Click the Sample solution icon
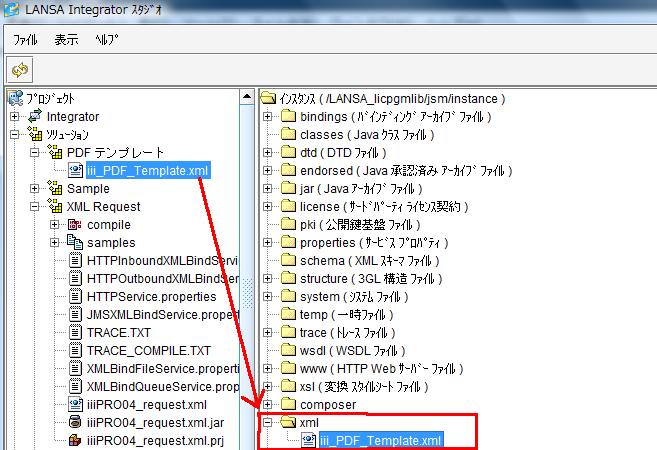 click(55, 188)
